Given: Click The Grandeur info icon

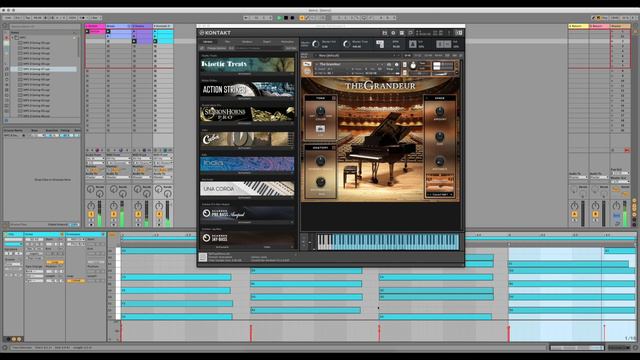Looking at the screenshot, I should click(396, 64).
